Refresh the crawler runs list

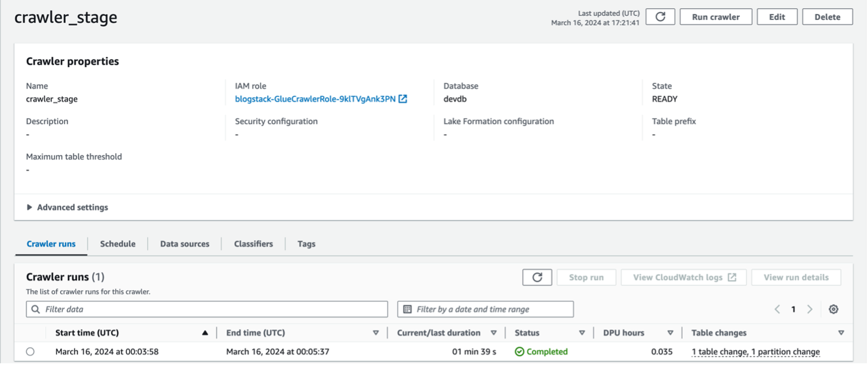tap(539, 277)
